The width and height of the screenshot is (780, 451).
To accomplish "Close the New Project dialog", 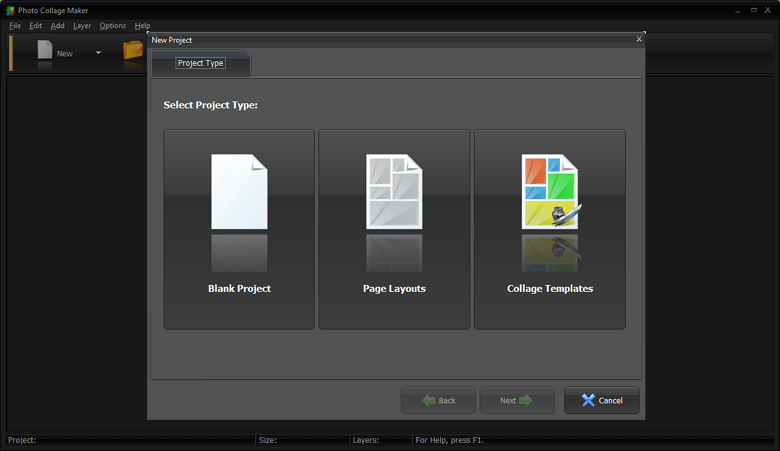I will 639,39.
